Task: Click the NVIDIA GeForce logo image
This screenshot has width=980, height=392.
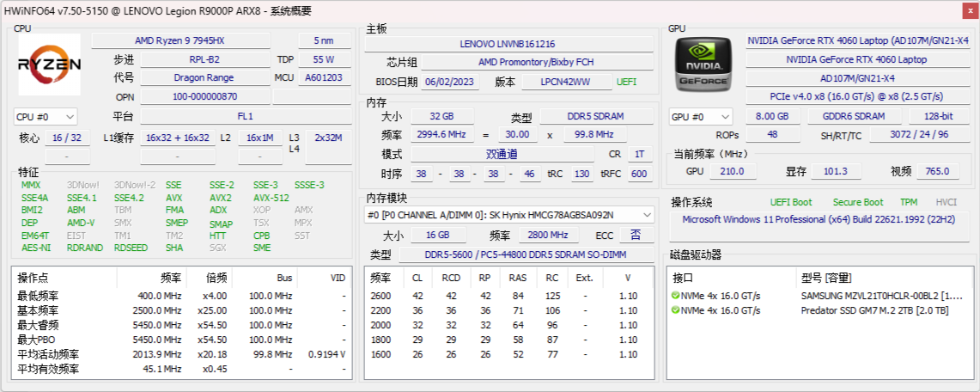Action: [704, 64]
